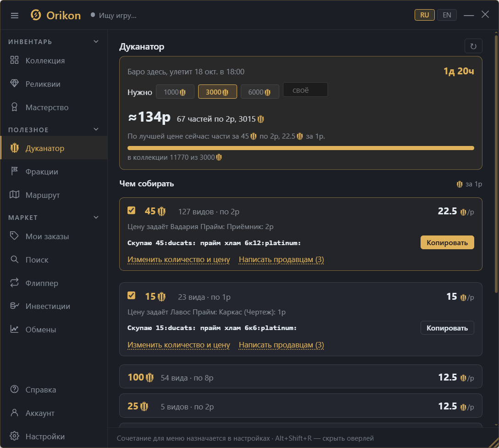The height and width of the screenshot is (448, 499).
Task: Change quantity and price for 45 ducats
Action: [178, 260]
